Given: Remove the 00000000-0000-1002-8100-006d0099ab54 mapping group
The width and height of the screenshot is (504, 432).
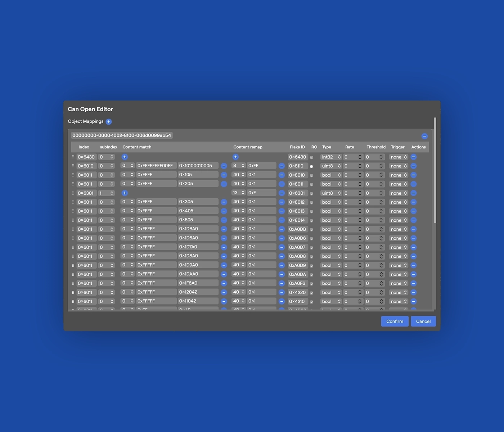Looking at the screenshot, I should tap(424, 136).
